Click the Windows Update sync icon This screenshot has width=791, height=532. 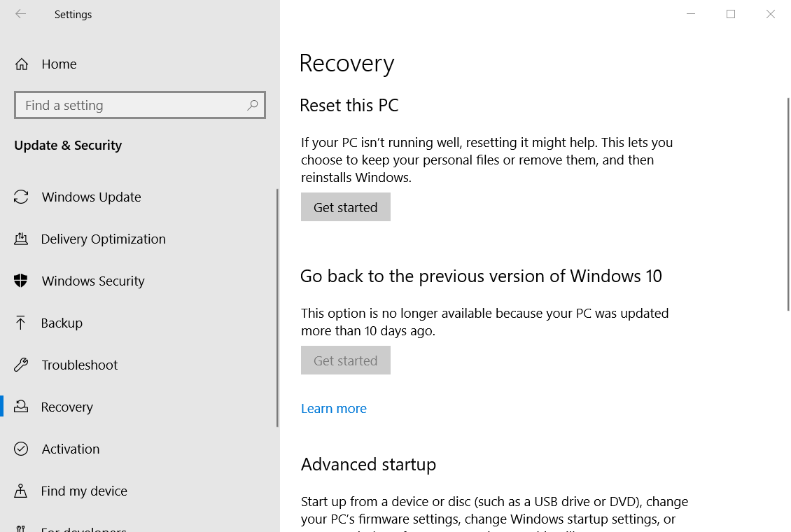tap(21, 197)
